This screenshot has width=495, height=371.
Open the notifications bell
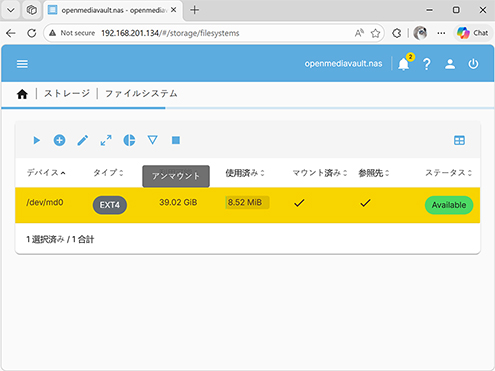coord(404,64)
